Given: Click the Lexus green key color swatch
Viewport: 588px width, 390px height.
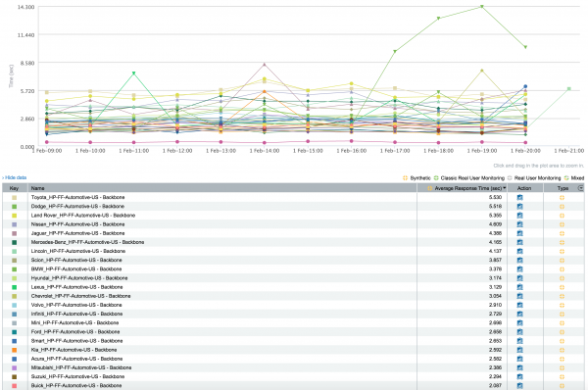Looking at the screenshot, I should point(15,287).
